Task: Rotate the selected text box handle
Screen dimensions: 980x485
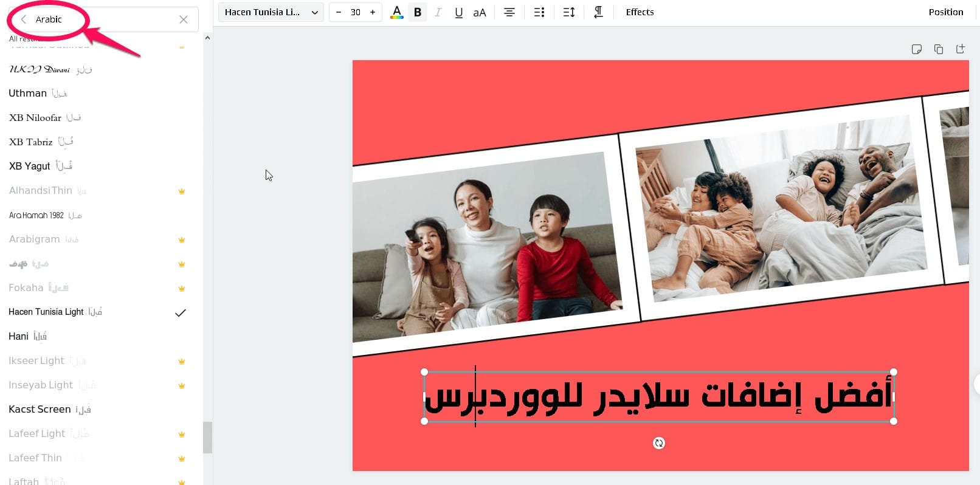Action: (x=659, y=443)
